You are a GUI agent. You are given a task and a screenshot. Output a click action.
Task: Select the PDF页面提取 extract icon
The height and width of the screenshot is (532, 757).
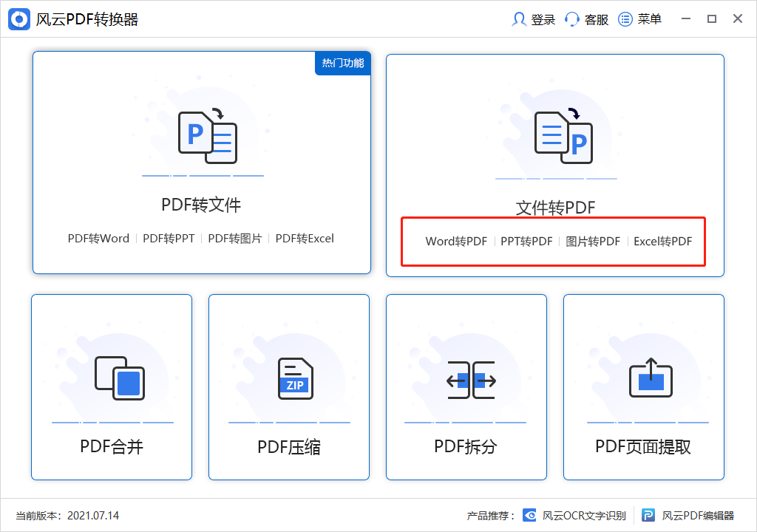click(651, 378)
